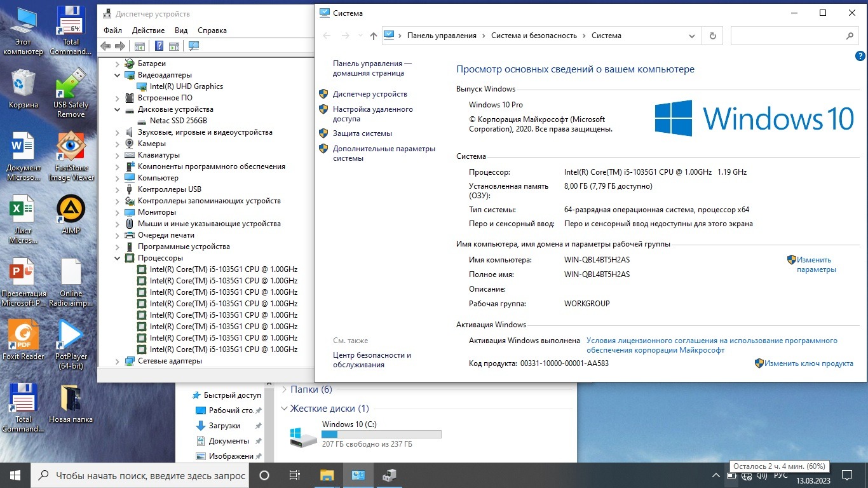Open Task View from the taskbar
Viewport: 868px width, 488px height.
coord(295,475)
